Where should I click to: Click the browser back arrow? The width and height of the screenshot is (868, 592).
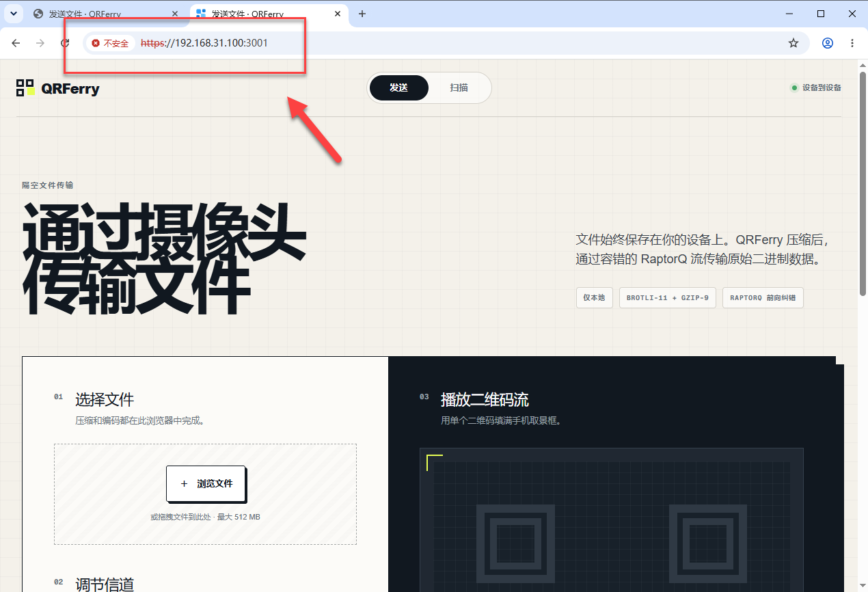pyautogui.click(x=16, y=43)
